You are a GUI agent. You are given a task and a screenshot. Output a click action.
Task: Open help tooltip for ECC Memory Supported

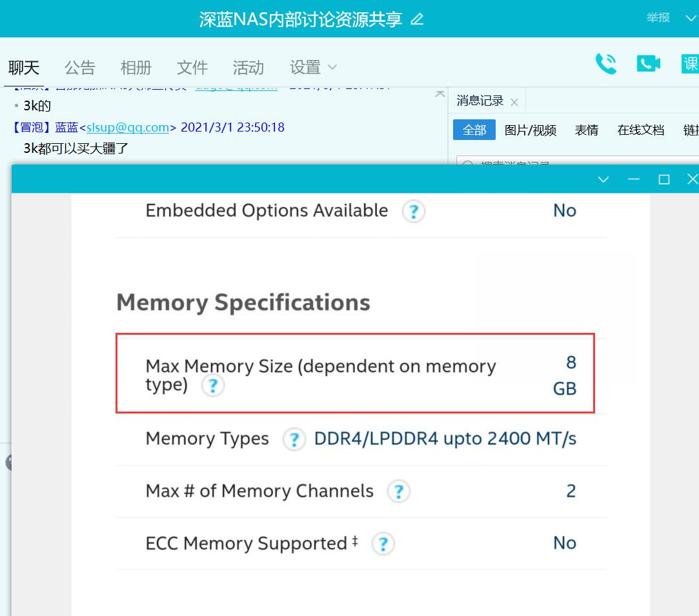click(x=382, y=544)
